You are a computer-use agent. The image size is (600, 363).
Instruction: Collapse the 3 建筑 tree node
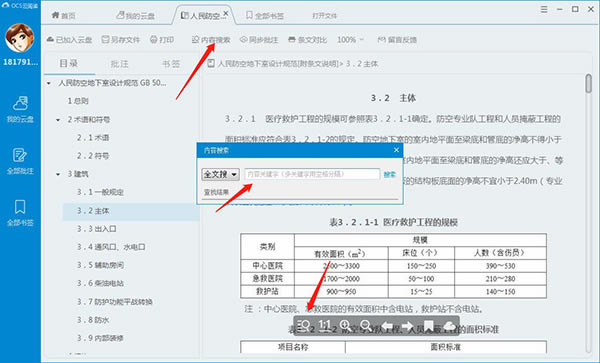58,174
